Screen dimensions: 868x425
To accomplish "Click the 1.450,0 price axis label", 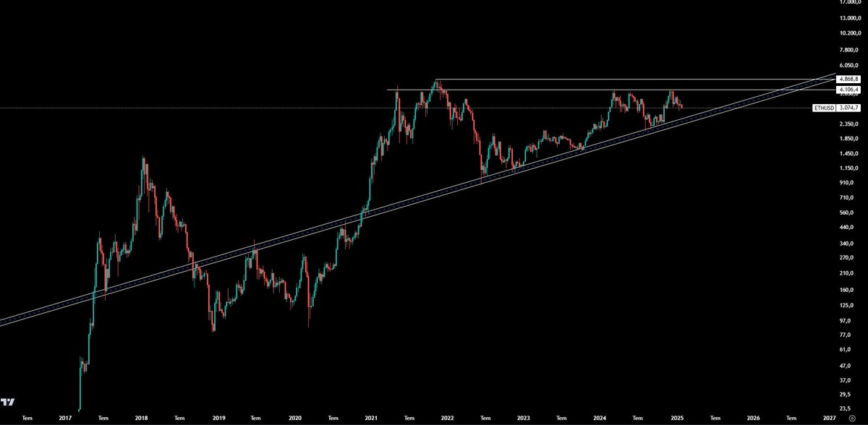I will [x=849, y=154].
